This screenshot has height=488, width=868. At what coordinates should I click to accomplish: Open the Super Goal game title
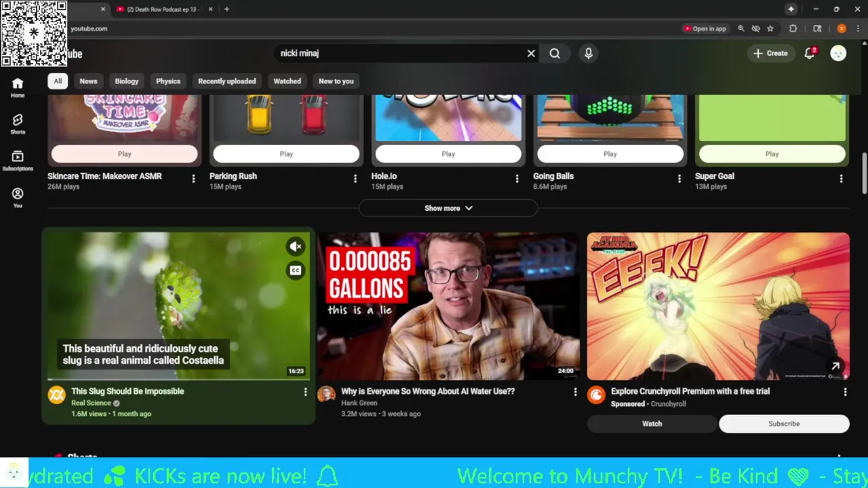pyautogui.click(x=715, y=176)
